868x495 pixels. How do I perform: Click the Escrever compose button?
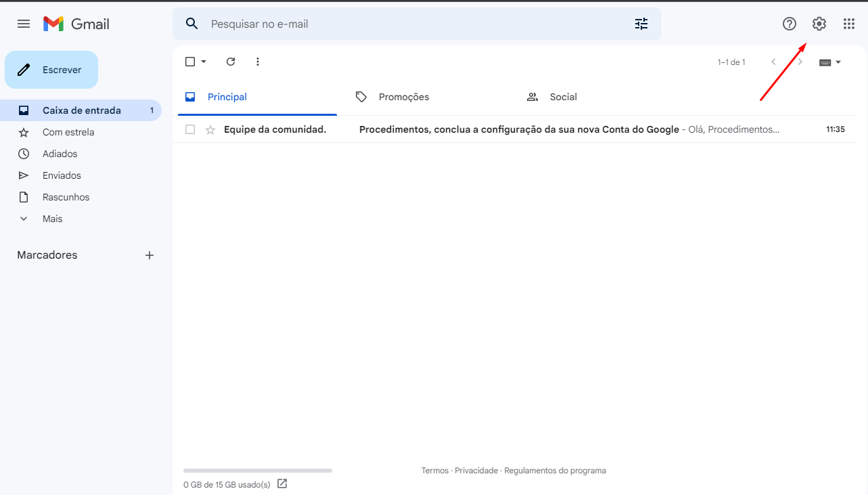(51, 70)
